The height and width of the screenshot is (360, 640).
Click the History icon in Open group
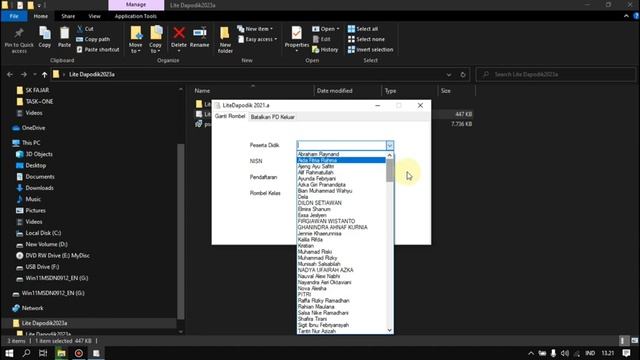click(325, 49)
